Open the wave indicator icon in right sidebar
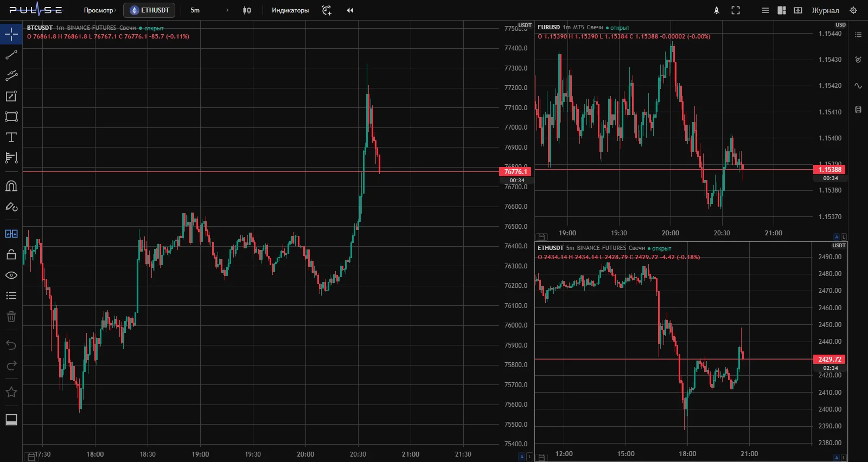Screen dimensions: 868x462 [x=858, y=85]
